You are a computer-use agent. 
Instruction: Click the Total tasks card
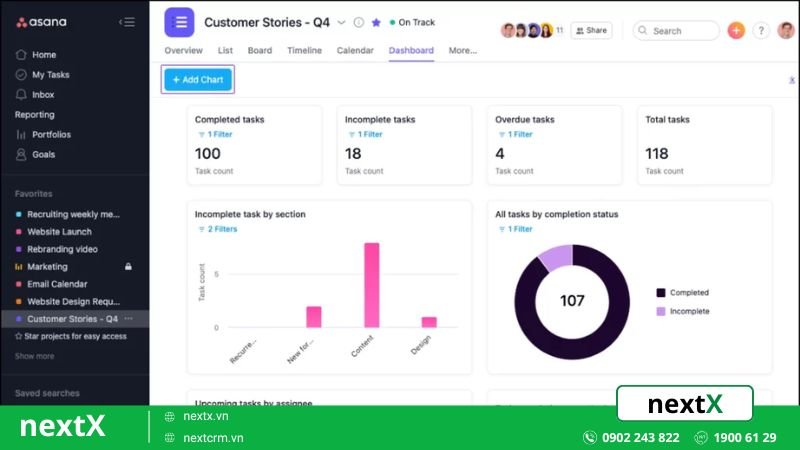705,145
